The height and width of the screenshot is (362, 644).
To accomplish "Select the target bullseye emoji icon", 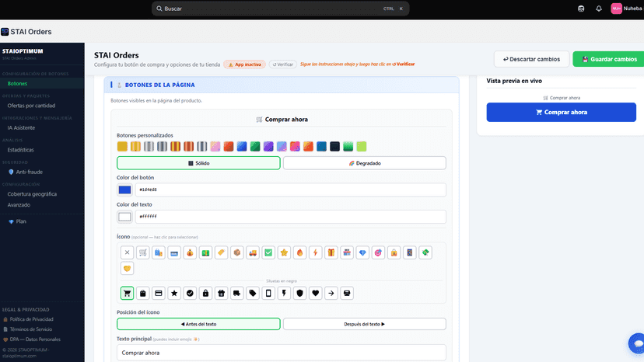I will pyautogui.click(x=378, y=252).
